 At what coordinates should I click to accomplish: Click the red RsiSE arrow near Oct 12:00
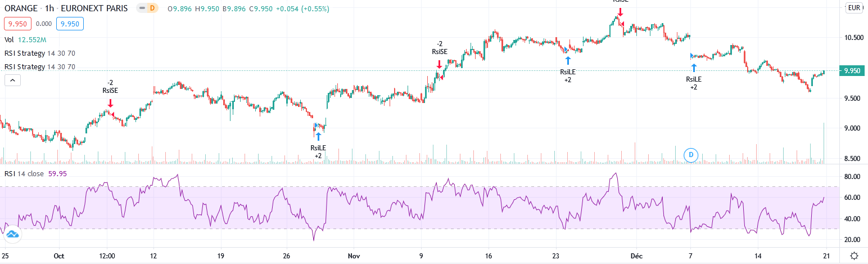[x=110, y=103]
